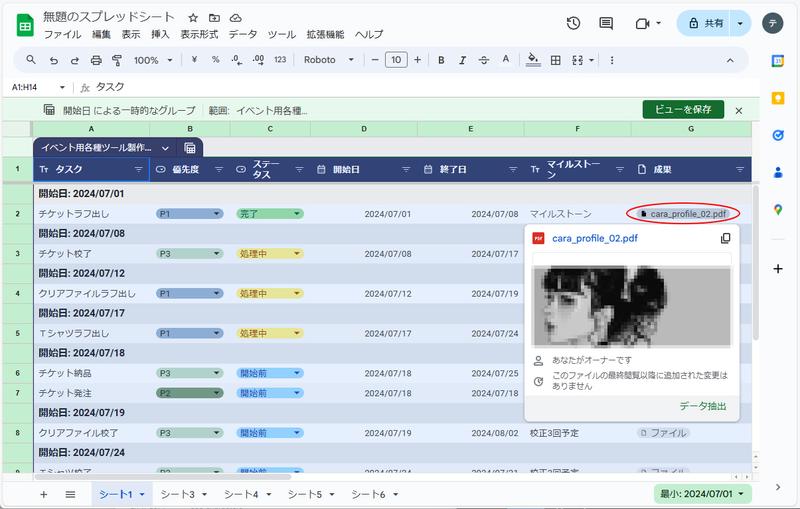800x509 pixels.
Task: Copy link icon in cara_profile_02.pdf popup
Action: coord(725,238)
